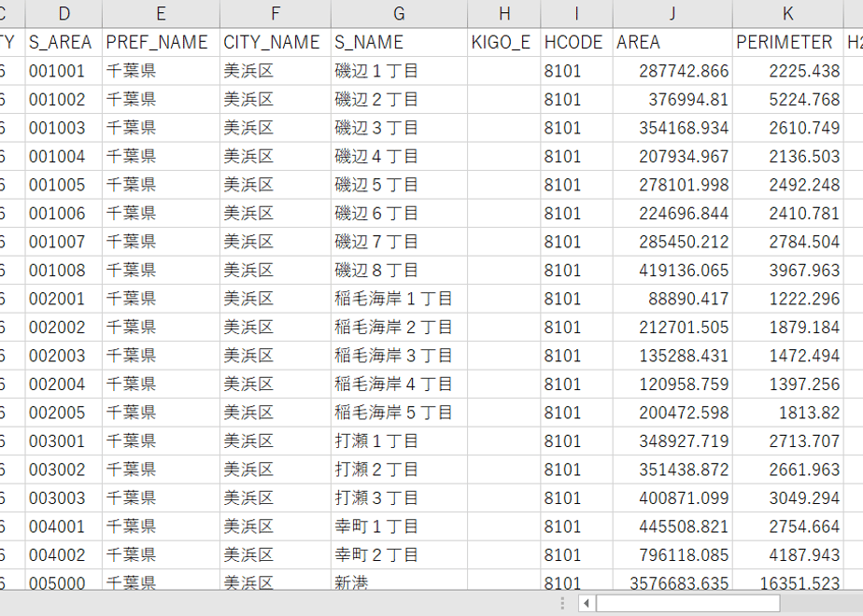Click the S_NAME header cell
The width and height of the screenshot is (863, 616).
pos(399,42)
